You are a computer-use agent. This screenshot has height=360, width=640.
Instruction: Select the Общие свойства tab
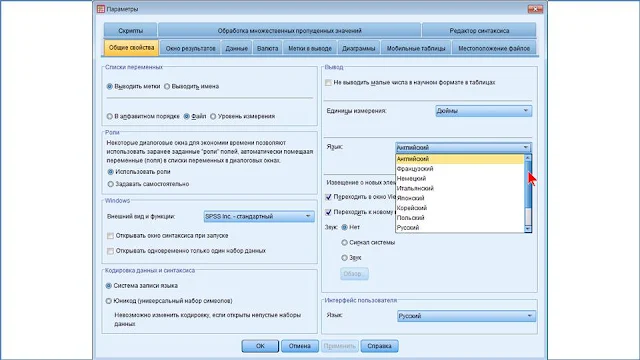[x=131, y=48]
